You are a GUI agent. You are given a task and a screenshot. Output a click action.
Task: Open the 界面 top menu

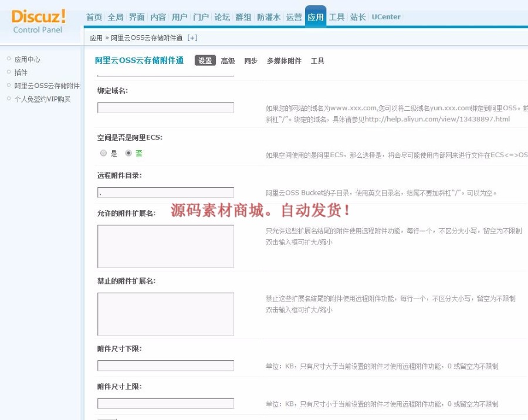click(137, 17)
